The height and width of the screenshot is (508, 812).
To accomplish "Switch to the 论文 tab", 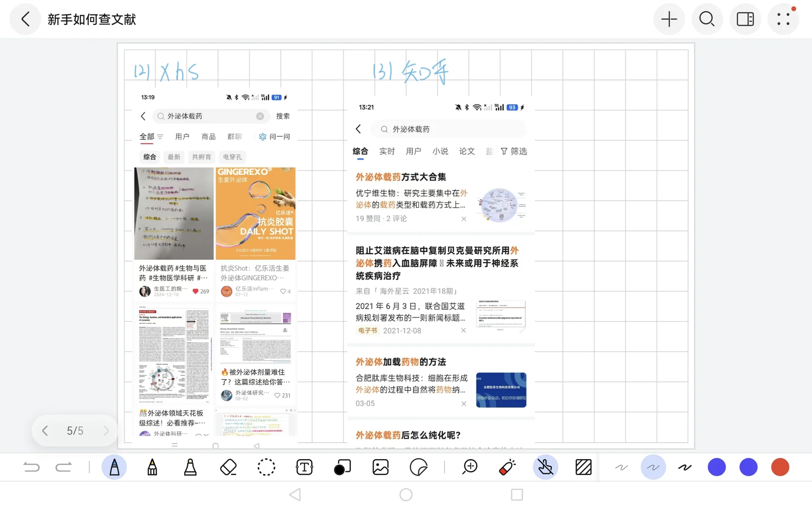I will click(467, 151).
